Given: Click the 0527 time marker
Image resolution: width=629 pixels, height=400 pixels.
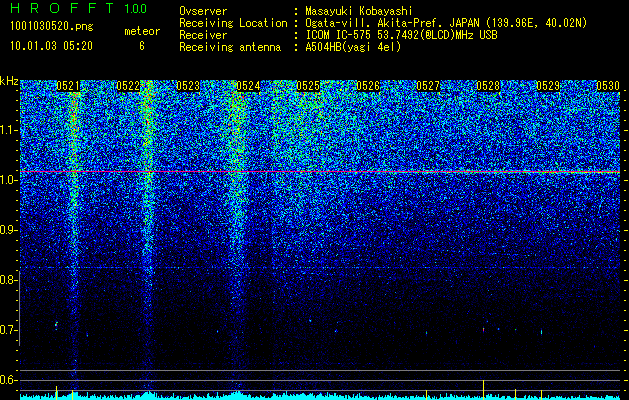Looking at the screenshot, I should pos(428,86).
